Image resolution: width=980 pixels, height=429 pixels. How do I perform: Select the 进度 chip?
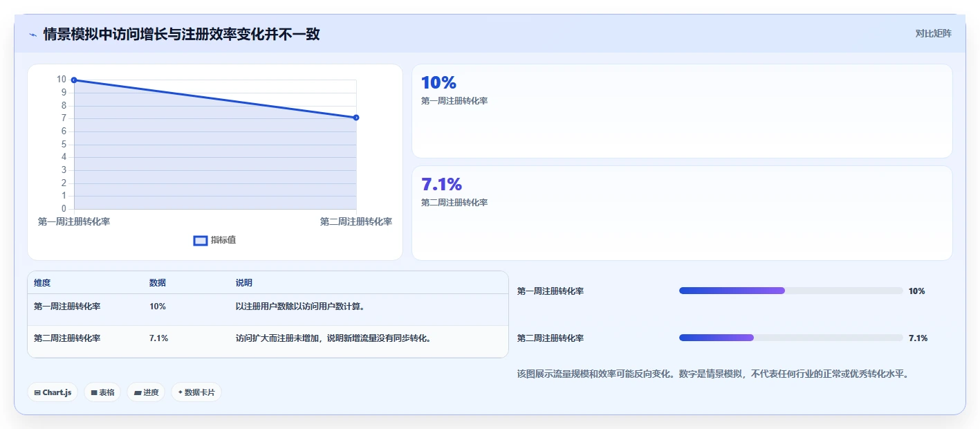click(x=146, y=392)
